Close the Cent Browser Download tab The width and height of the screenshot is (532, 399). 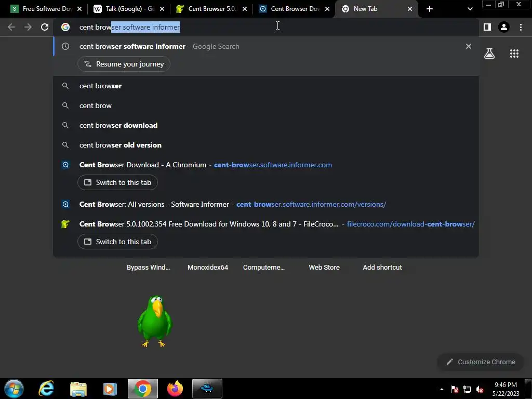pyautogui.click(x=327, y=9)
